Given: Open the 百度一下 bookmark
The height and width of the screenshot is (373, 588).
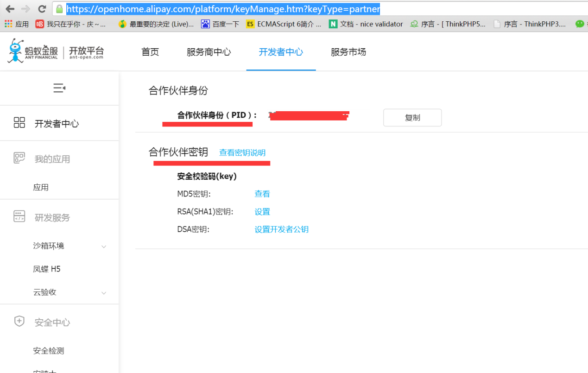Looking at the screenshot, I should 220,24.
